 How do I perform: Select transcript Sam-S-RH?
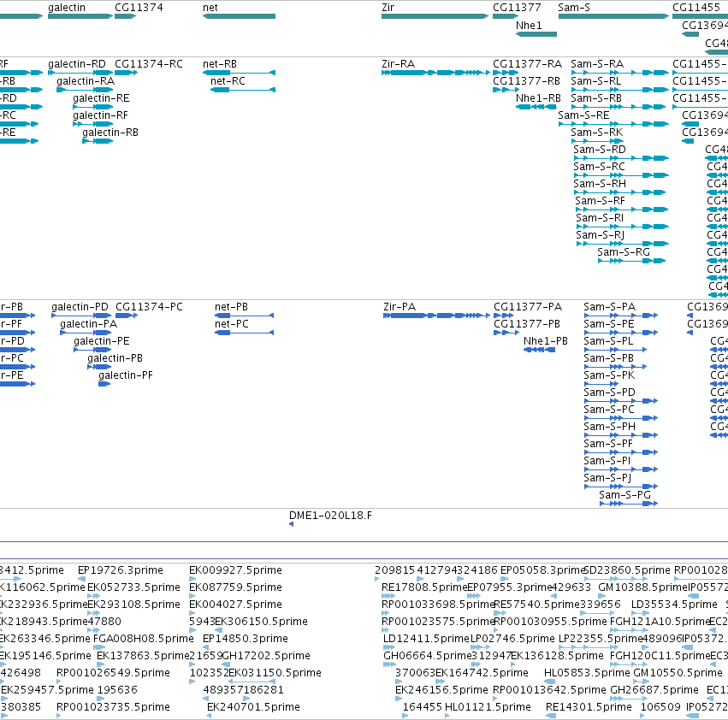click(x=620, y=192)
